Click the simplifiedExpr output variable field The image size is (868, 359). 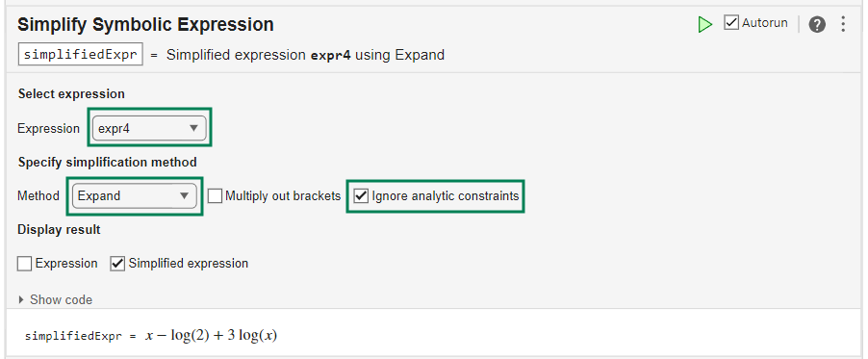pos(81,55)
